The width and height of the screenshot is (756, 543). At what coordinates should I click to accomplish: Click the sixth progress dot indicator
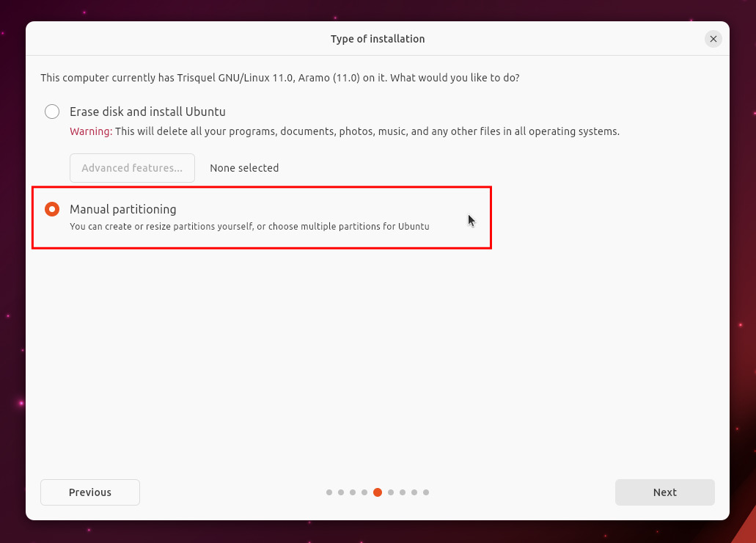tap(391, 492)
